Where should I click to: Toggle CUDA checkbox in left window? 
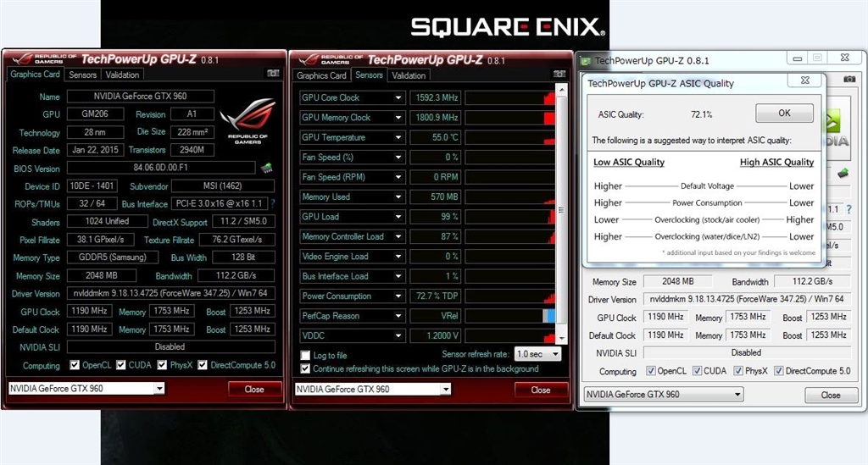coord(120,365)
